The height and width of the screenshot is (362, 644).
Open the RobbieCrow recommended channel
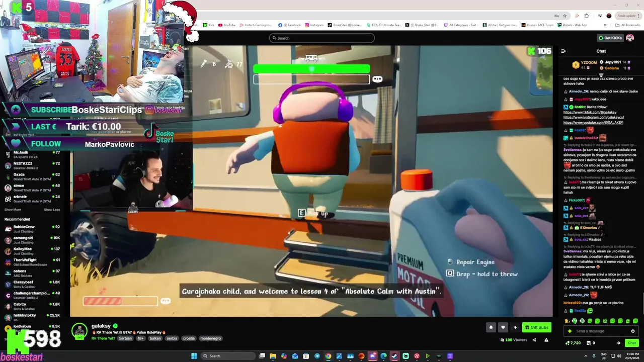click(32, 229)
